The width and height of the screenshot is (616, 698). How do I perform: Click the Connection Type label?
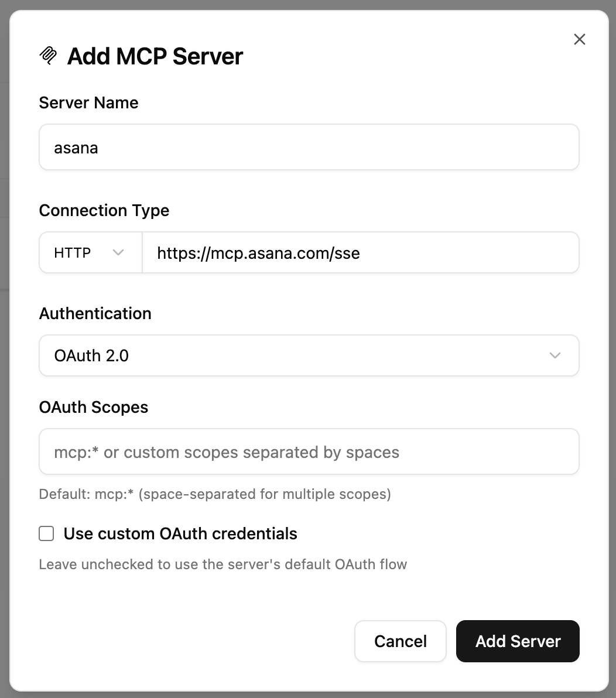point(104,211)
